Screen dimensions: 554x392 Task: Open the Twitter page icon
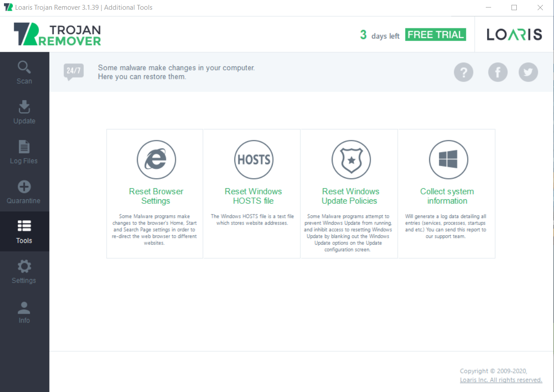pos(528,72)
